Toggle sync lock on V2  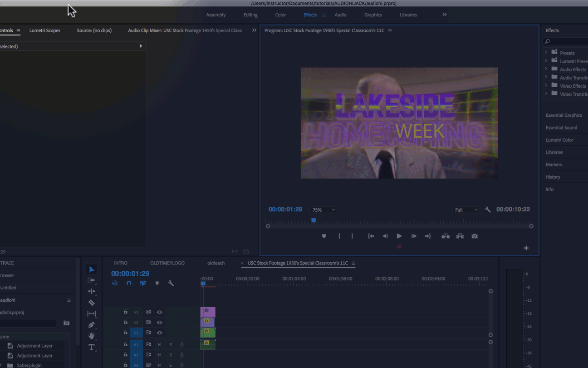(x=148, y=322)
